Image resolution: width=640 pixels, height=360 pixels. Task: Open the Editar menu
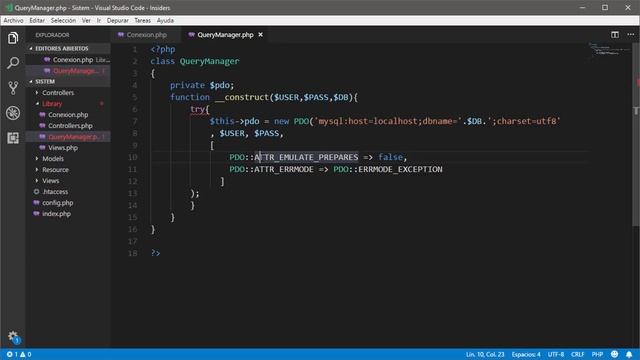37,20
